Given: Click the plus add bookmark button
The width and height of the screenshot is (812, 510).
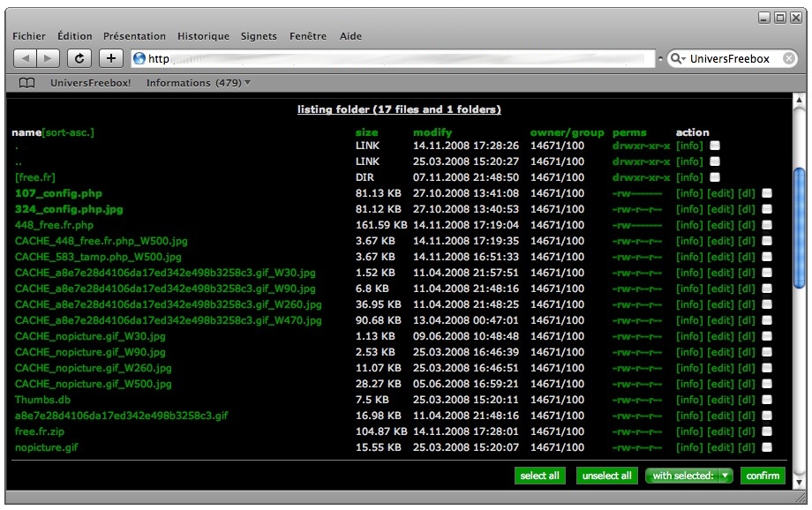Looking at the screenshot, I should point(110,58).
